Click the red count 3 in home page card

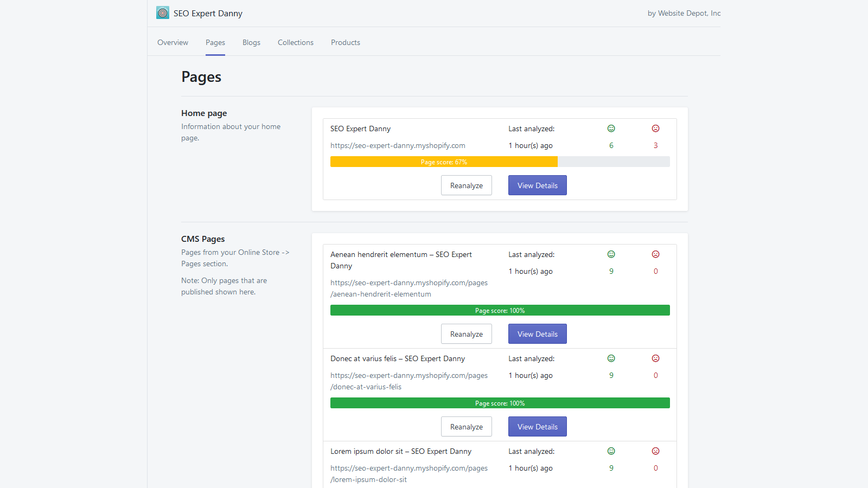click(656, 145)
